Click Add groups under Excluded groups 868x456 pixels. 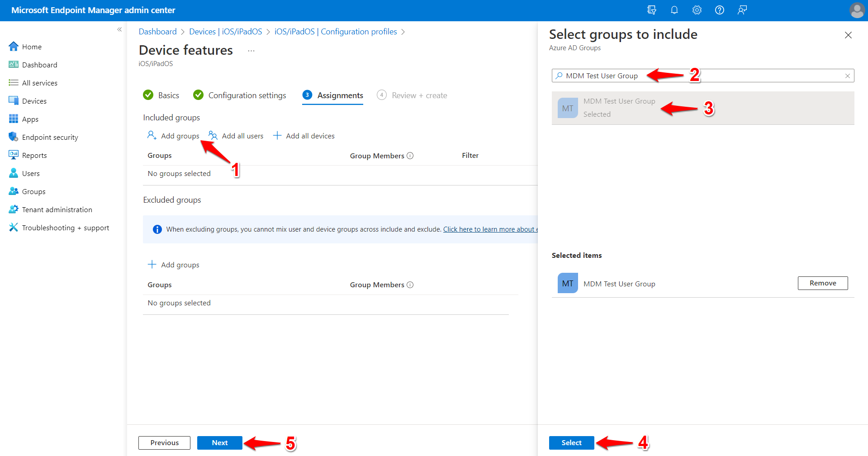pyautogui.click(x=174, y=265)
